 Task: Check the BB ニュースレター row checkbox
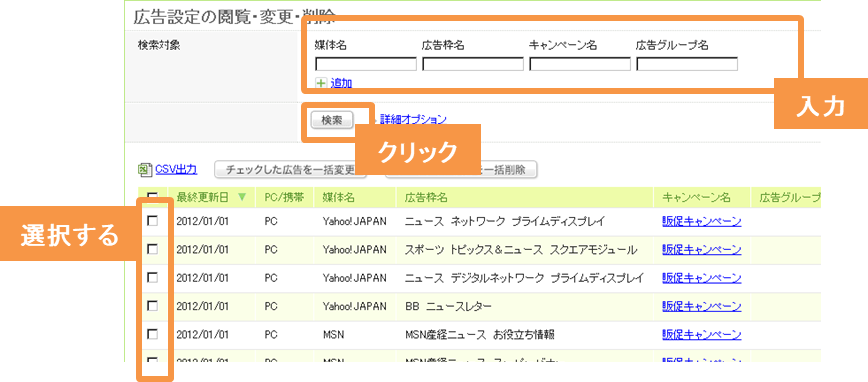[152, 306]
